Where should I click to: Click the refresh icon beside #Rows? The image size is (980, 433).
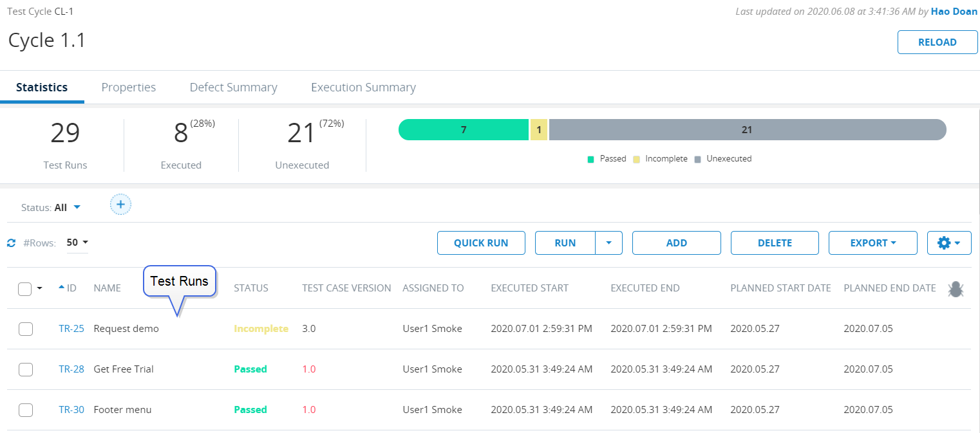[x=11, y=243]
